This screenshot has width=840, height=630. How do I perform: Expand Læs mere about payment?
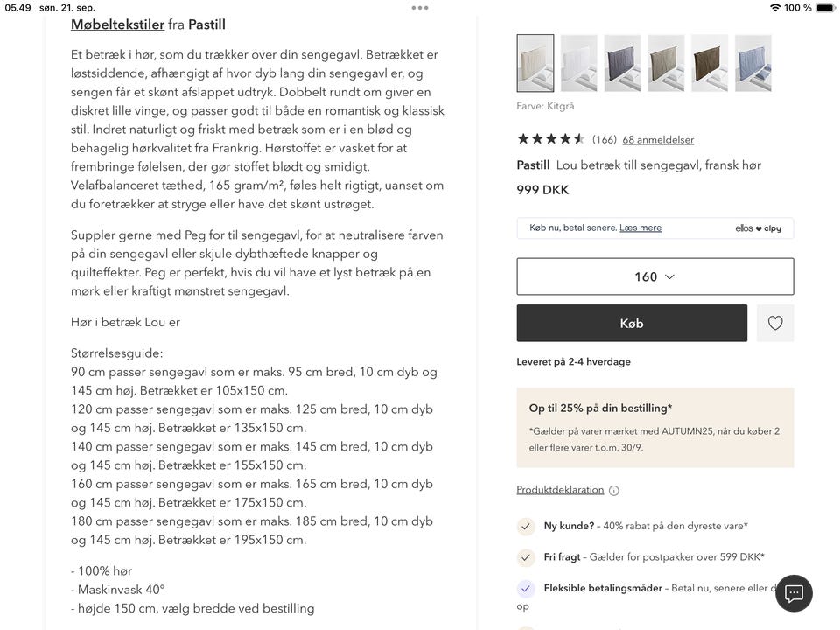tap(640, 227)
